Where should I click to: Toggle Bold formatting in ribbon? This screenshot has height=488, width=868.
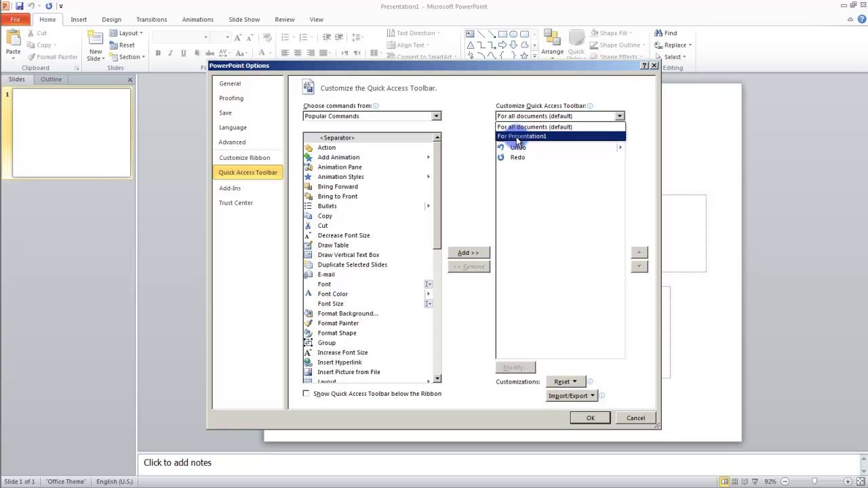click(158, 53)
